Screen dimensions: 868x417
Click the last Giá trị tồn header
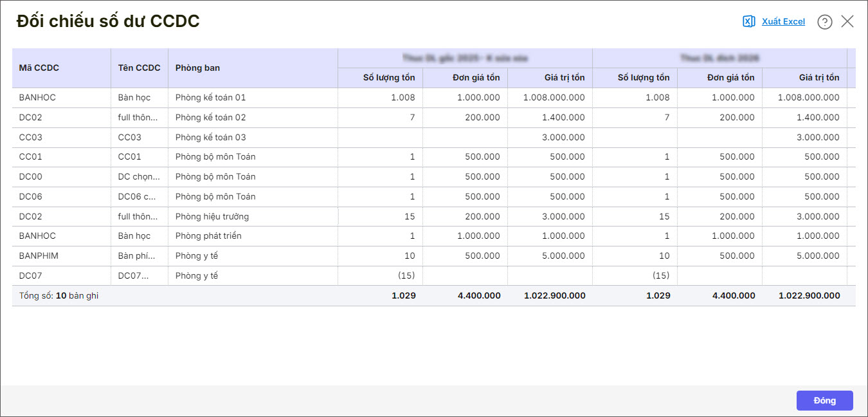pyautogui.click(x=818, y=78)
